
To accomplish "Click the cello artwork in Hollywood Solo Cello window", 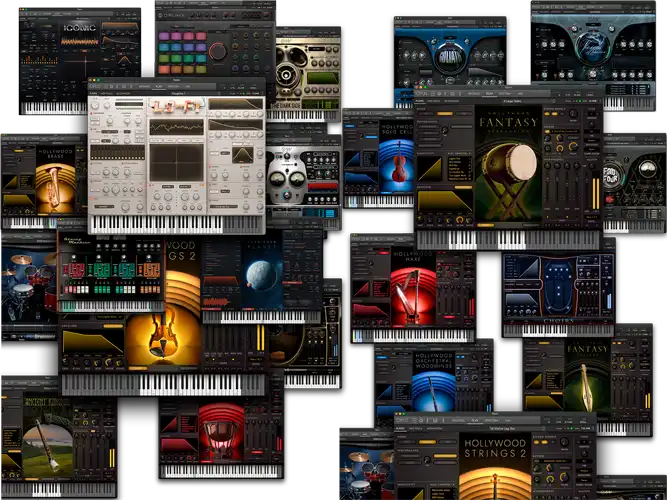I will coord(399,164).
